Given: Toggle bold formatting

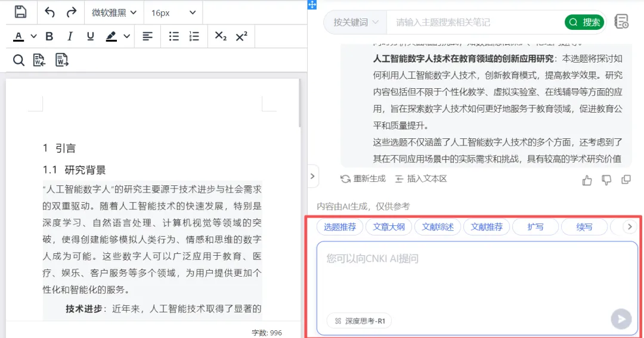Looking at the screenshot, I should tap(49, 36).
